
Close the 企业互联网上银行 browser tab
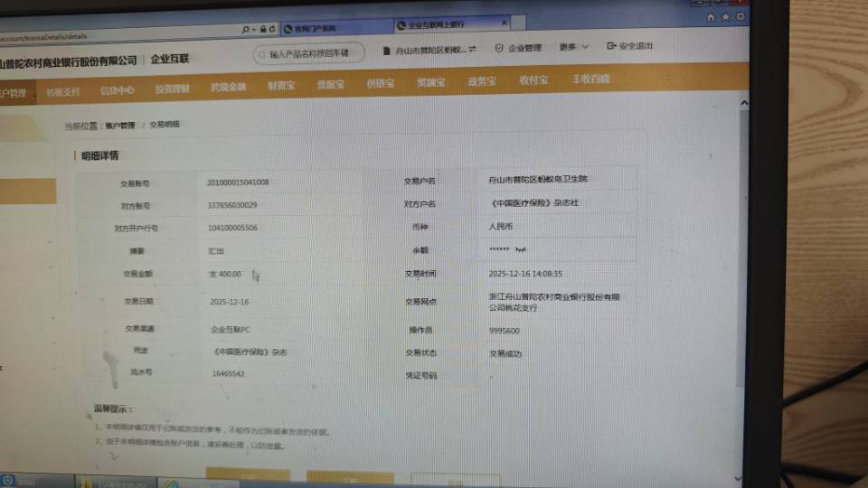point(504,23)
